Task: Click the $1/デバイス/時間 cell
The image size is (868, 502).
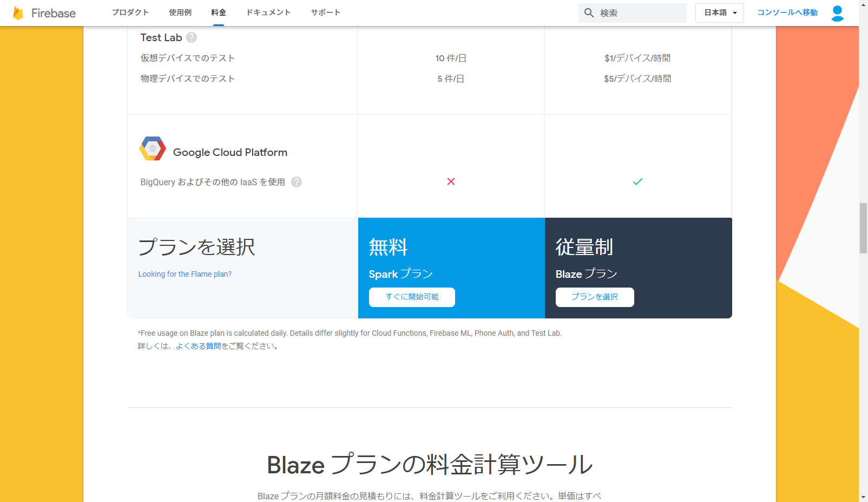Action: (637, 58)
